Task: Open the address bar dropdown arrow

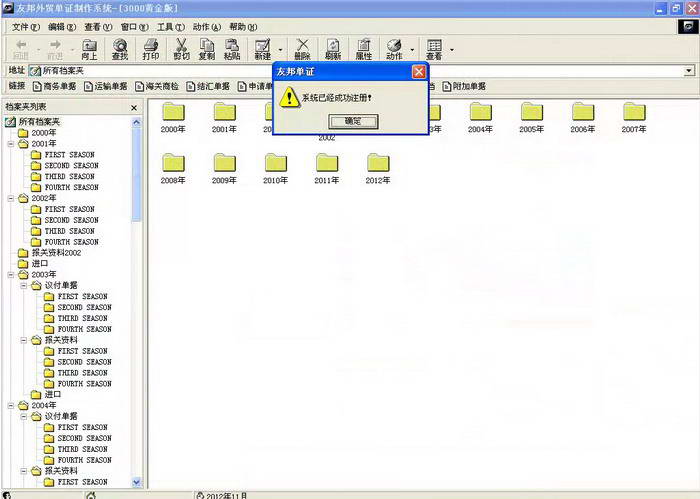Action: point(689,71)
